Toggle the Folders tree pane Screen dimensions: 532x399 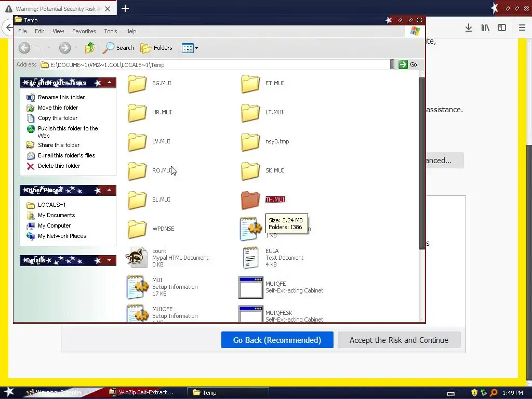coord(156,48)
